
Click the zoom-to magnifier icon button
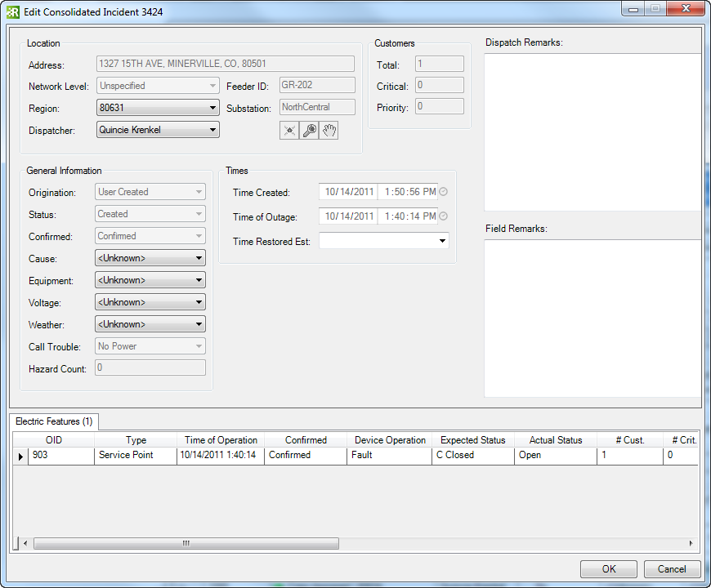point(309,131)
